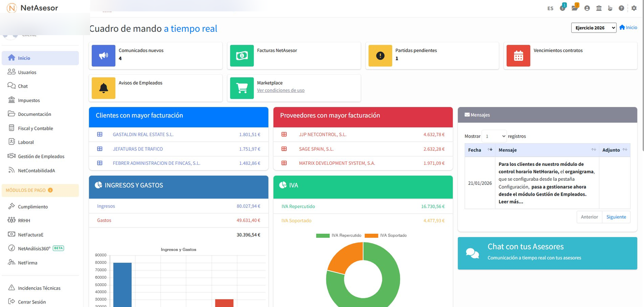Screen dimensions: 644x307
Task: Toggle IVA Repercutido green legend swatch
Action: (322, 236)
